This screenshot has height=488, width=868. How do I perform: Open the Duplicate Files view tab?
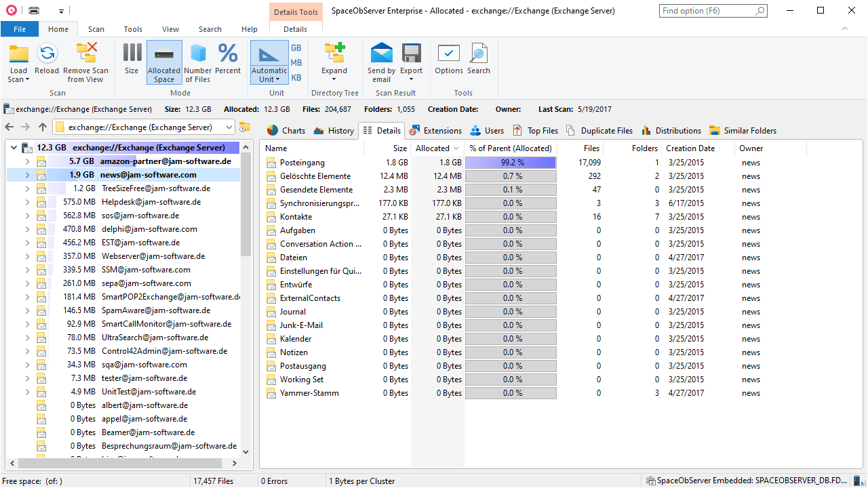(x=599, y=131)
